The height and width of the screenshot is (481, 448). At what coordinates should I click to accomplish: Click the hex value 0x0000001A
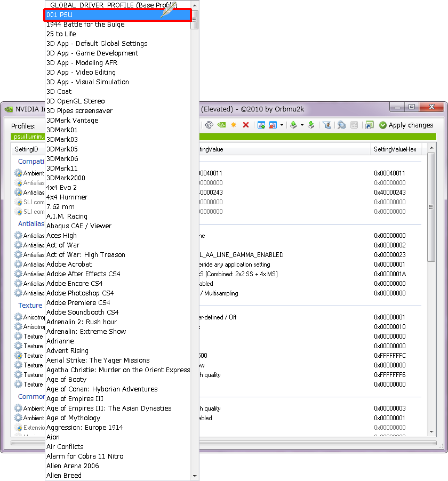point(390,274)
